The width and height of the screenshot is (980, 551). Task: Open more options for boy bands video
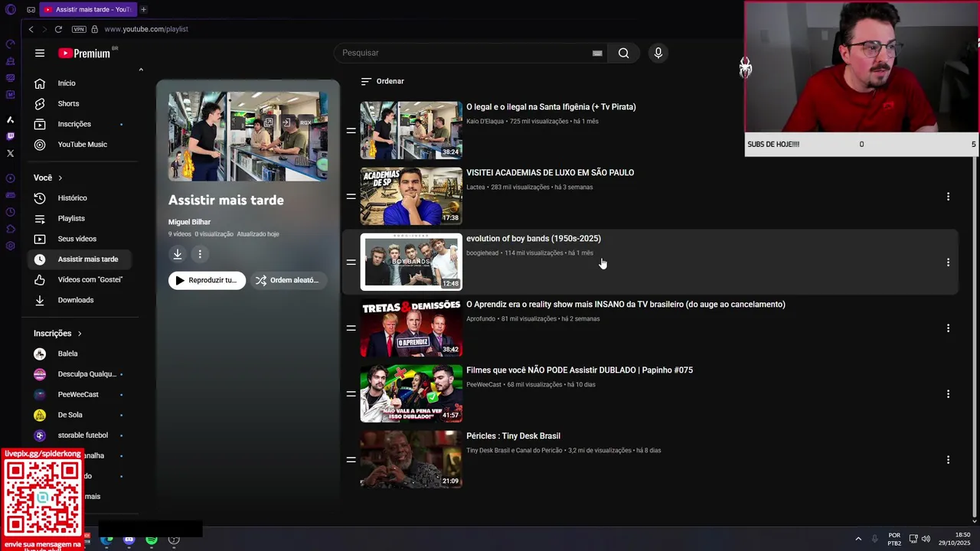pos(948,262)
